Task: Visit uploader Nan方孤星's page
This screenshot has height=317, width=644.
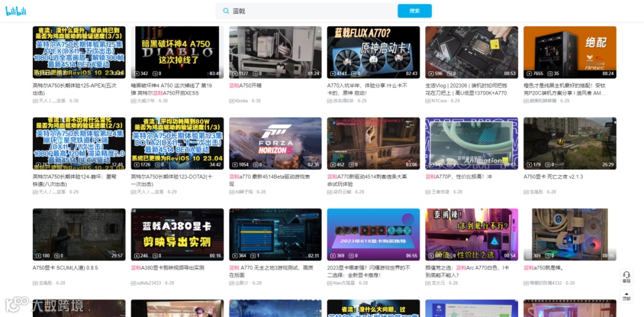Action: pyautogui.click(x=343, y=283)
